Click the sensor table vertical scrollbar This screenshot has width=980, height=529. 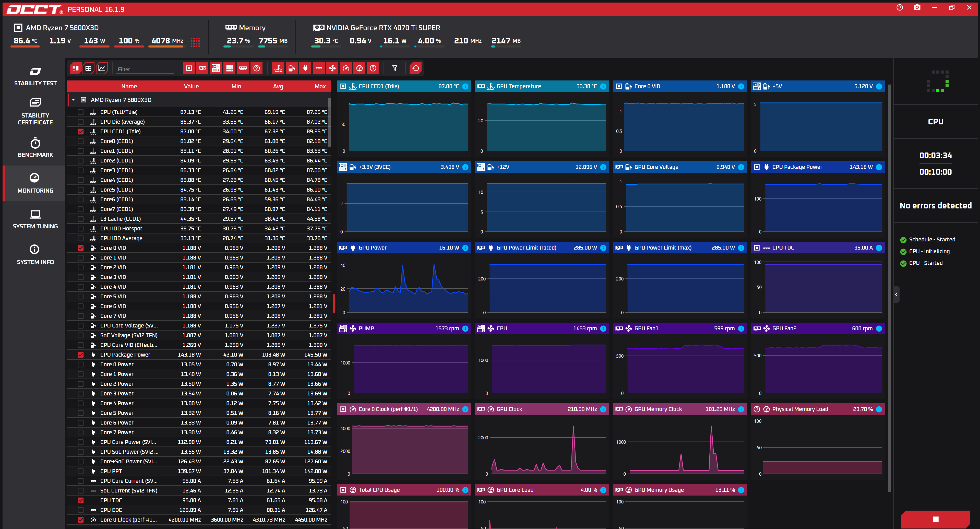[x=329, y=123]
